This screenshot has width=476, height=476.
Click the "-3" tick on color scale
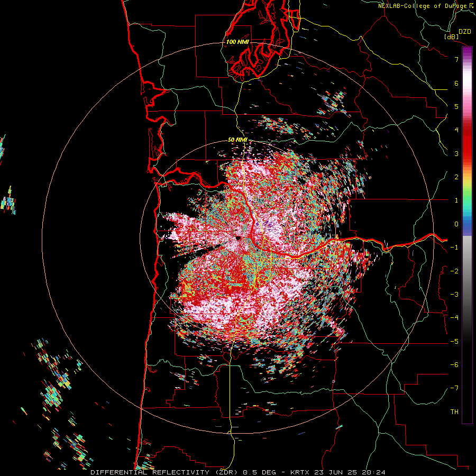click(x=454, y=295)
